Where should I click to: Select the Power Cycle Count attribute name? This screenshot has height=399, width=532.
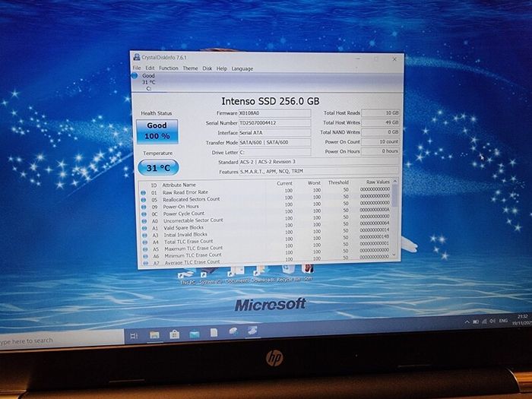(x=184, y=214)
